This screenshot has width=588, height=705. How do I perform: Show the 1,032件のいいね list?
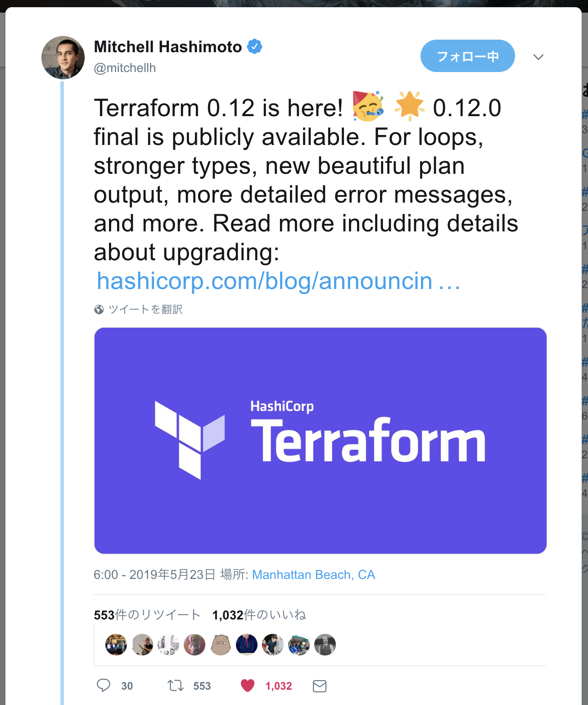(x=259, y=615)
